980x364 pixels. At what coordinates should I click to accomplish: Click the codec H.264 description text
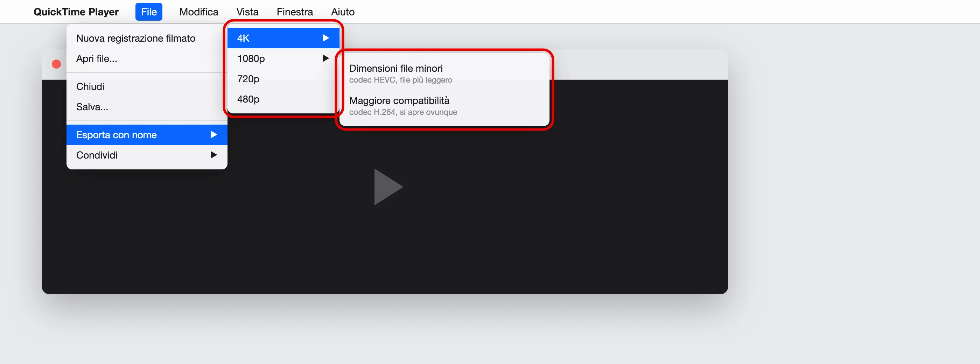click(x=403, y=112)
